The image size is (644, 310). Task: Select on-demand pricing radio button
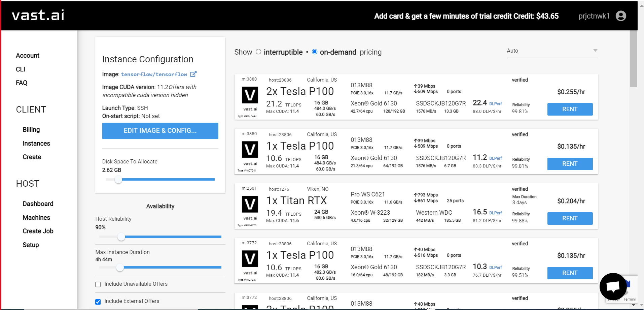(x=315, y=52)
